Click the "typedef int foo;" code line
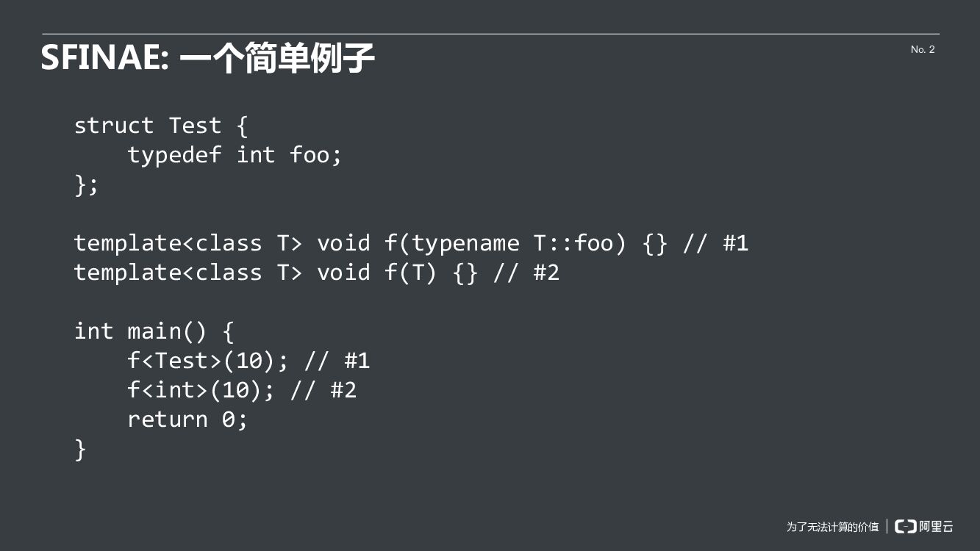This screenshot has width=980, height=551. (235, 155)
